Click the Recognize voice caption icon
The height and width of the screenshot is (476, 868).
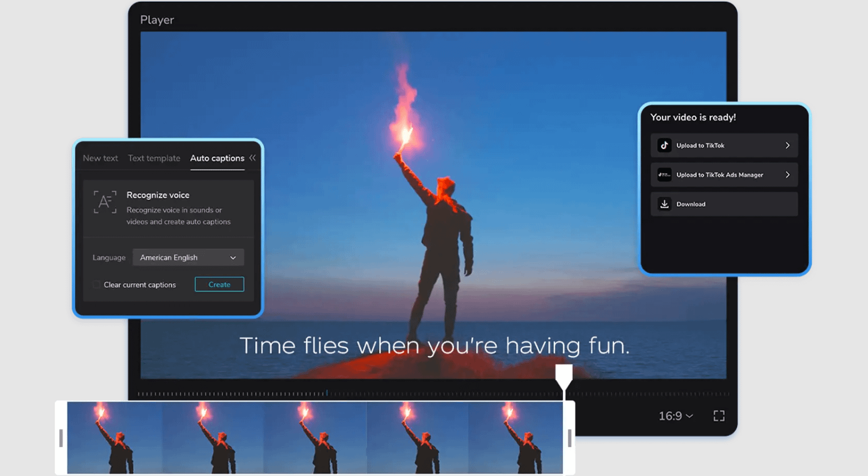105,202
